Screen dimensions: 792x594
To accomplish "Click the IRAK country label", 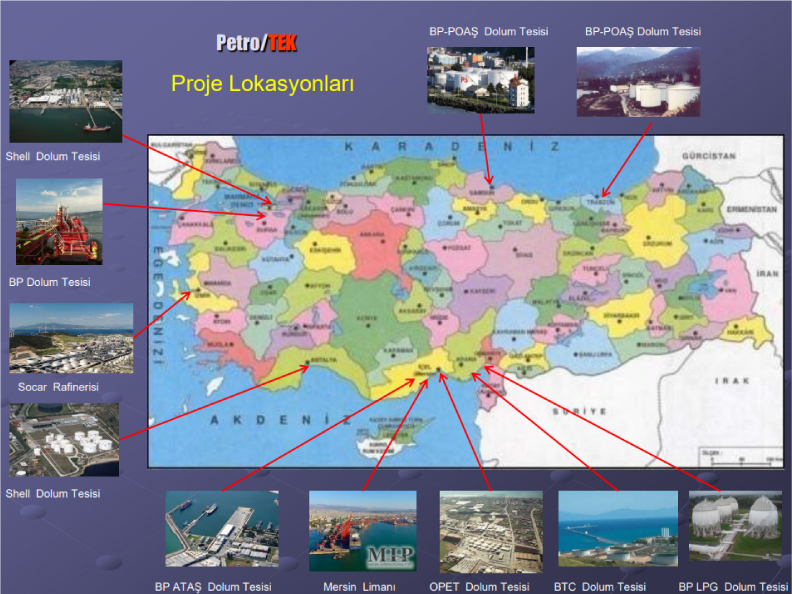I will coord(732,380).
